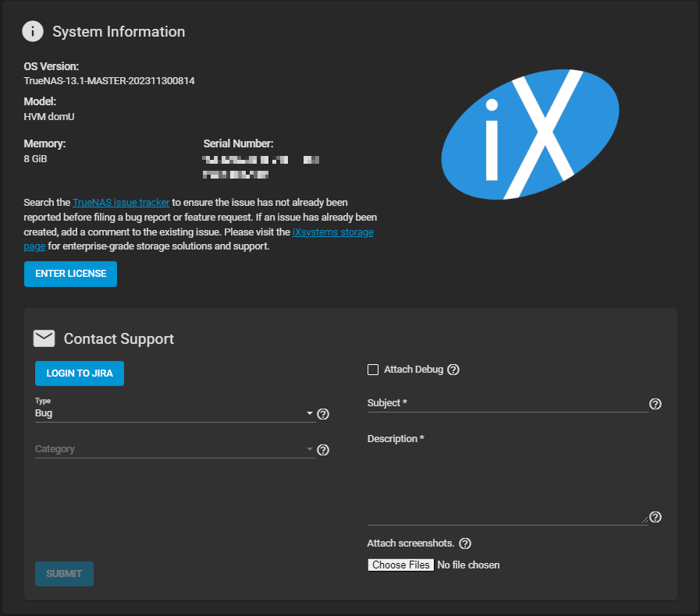Click Choose Files to attach screenshots

(x=400, y=565)
